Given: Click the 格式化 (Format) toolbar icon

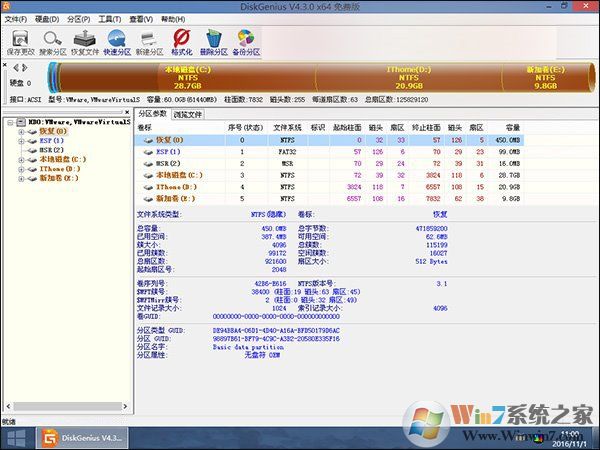Looking at the screenshot, I should point(181,42).
